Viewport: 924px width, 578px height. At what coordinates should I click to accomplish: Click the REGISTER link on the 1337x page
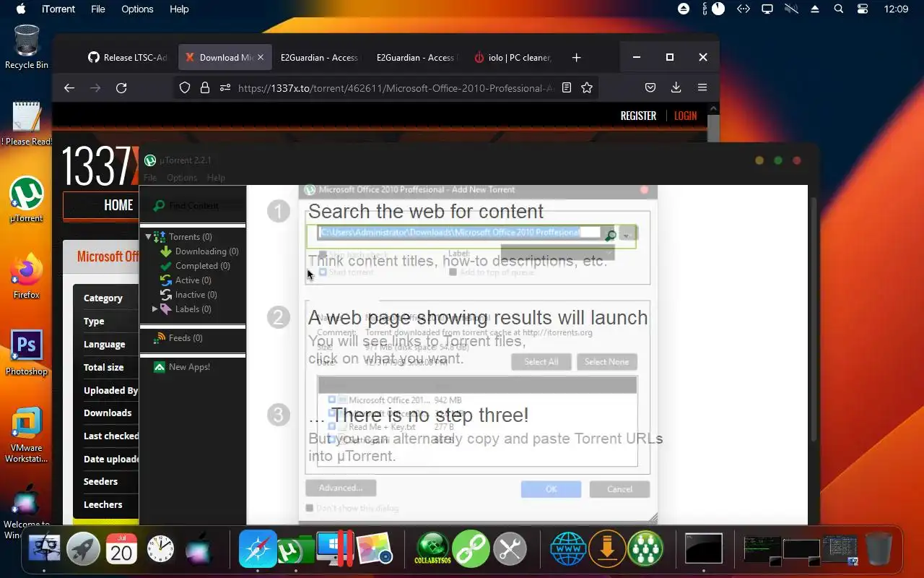coord(638,116)
